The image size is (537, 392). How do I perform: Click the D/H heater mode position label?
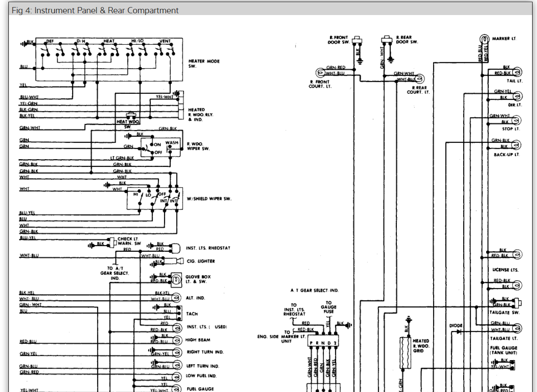point(81,41)
